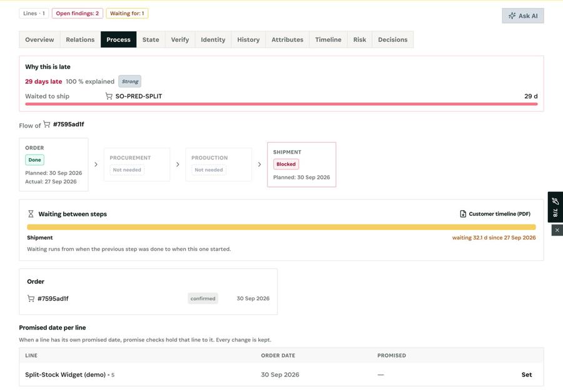
Task: Switch to the Decisions tab
Action: tap(393, 39)
